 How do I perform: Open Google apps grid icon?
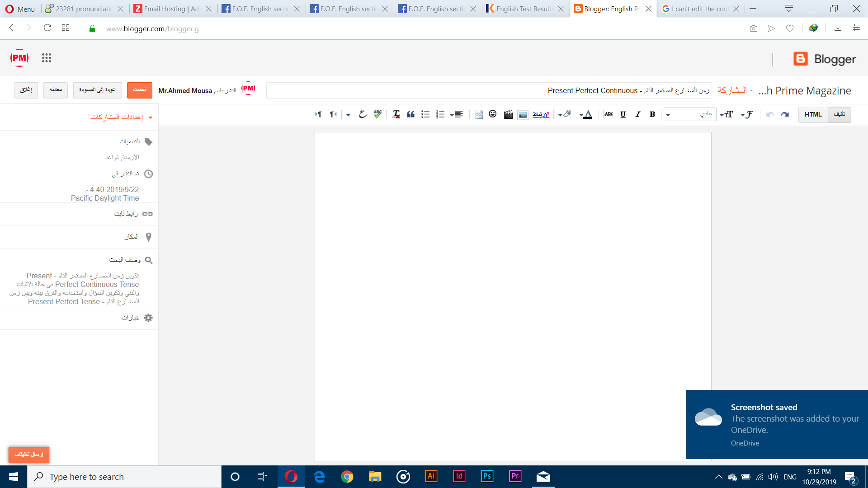point(47,58)
